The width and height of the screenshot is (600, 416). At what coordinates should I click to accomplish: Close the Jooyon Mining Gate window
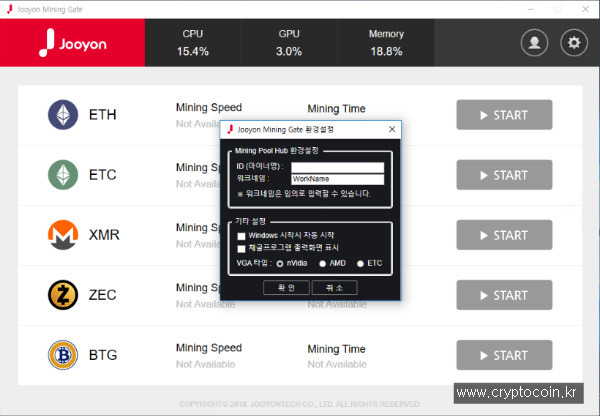585,9
